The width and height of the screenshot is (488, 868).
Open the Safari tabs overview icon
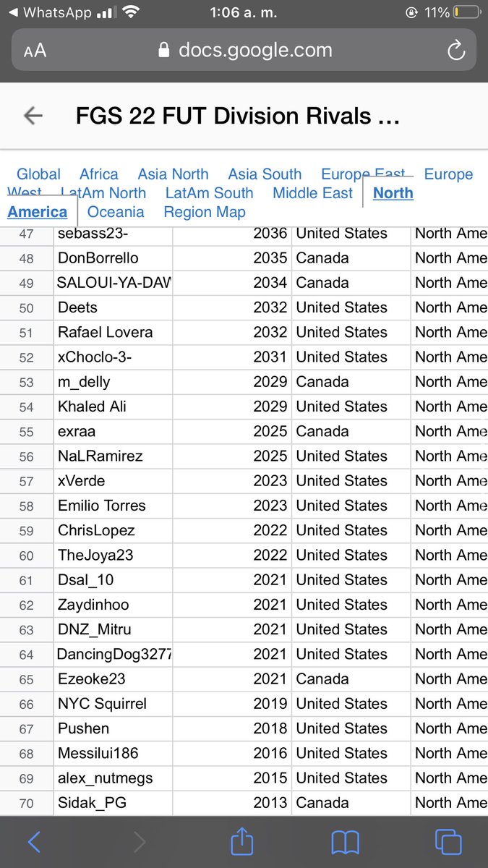pyautogui.click(x=448, y=842)
